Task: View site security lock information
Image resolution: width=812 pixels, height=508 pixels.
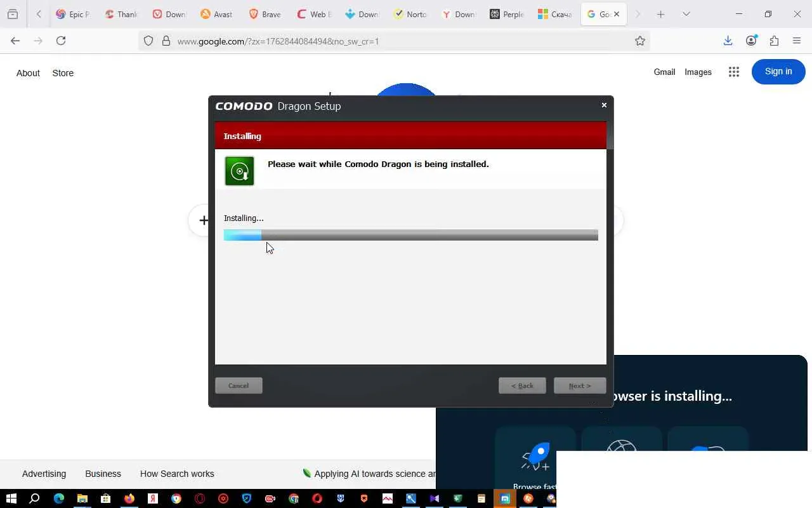Action: 166,41
